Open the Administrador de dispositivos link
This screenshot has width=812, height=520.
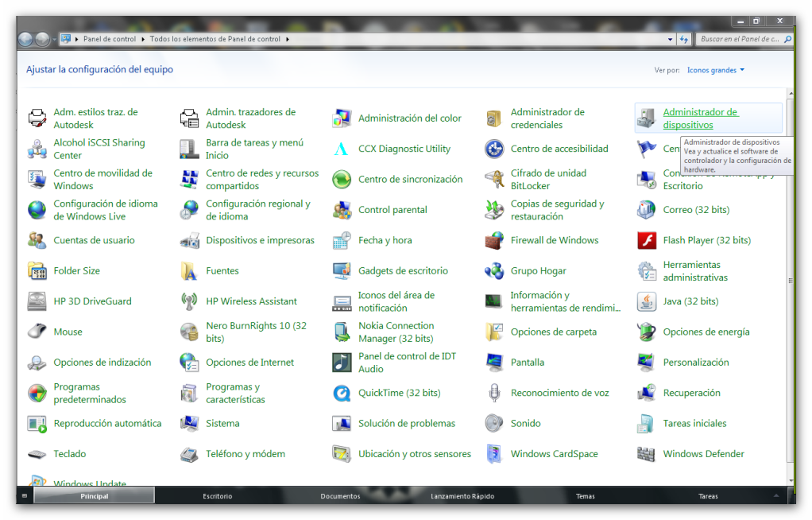pyautogui.click(x=701, y=118)
